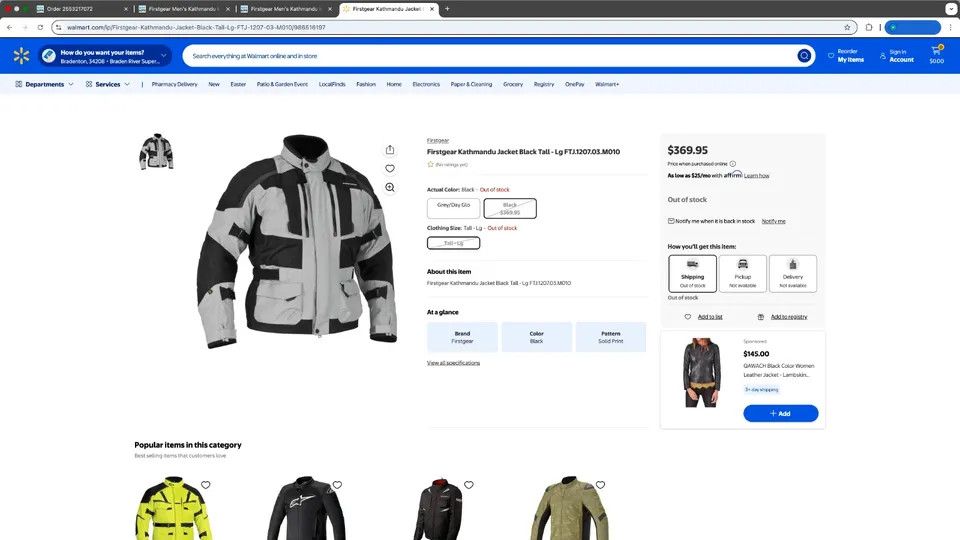
Task: Open the yellow jacket popular item
Action: 173,508
